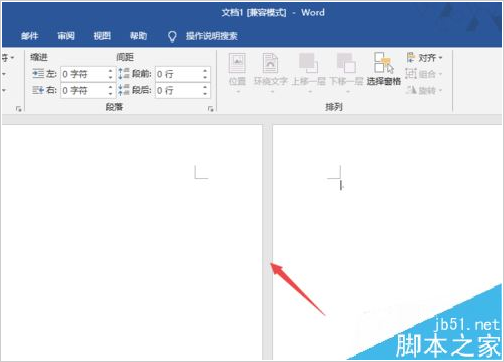Viewport: 504px width, 362px height.
Task: Open the 组合 (Group) dropdown
Action: click(x=424, y=74)
